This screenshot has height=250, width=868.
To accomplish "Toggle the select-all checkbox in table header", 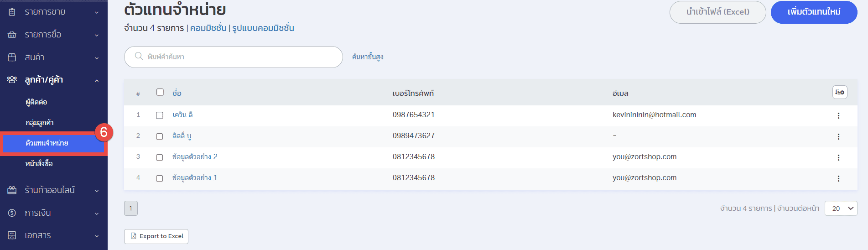I will tap(160, 92).
